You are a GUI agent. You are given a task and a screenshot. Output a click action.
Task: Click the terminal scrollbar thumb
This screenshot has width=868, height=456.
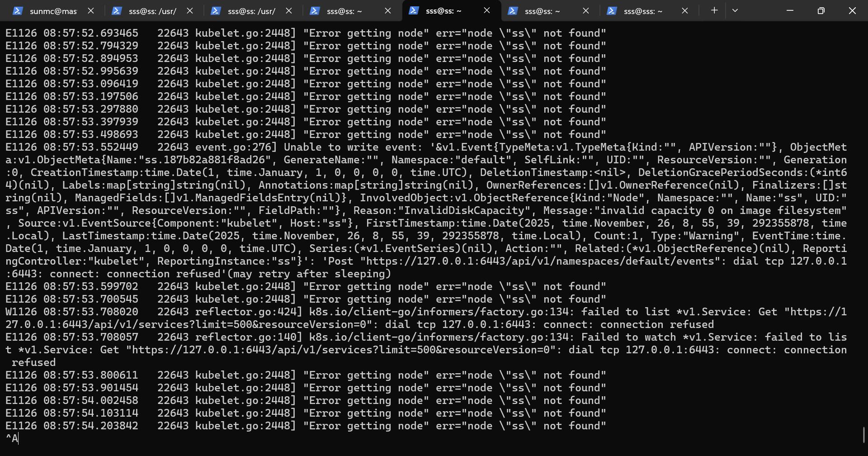[x=864, y=435]
